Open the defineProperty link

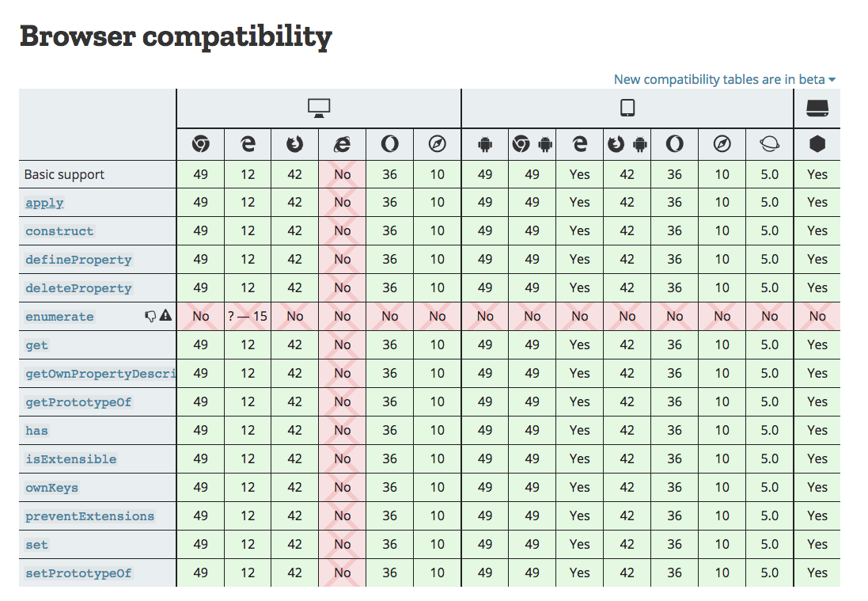click(x=78, y=260)
